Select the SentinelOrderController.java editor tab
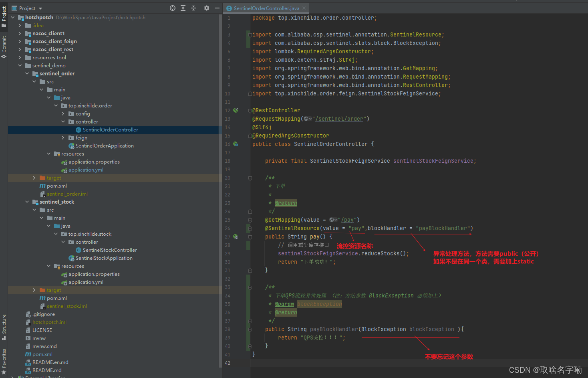The image size is (588, 378). (266, 8)
